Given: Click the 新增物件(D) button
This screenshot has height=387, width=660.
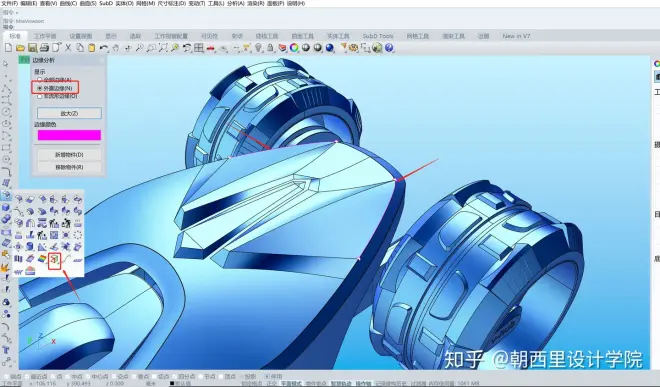Looking at the screenshot, I should tap(69, 155).
